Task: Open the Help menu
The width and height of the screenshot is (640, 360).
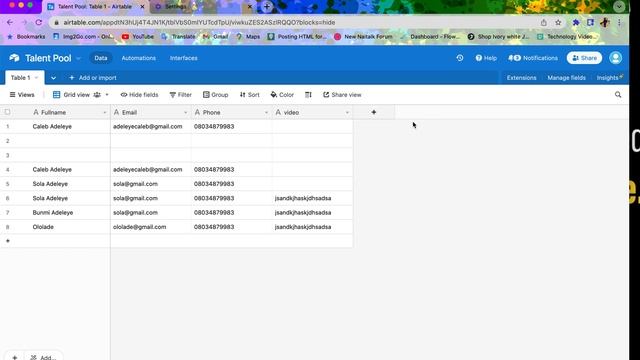Action: (x=486, y=58)
